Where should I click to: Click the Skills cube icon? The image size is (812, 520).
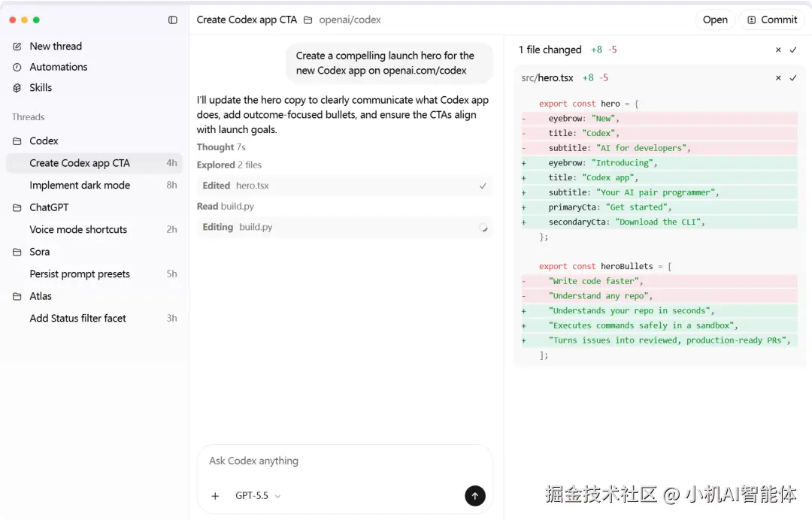coord(17,88)
